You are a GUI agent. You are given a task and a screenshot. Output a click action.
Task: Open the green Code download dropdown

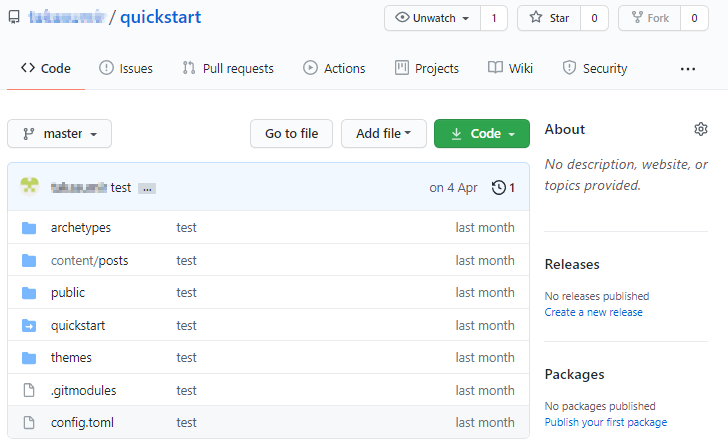[482, 134]
